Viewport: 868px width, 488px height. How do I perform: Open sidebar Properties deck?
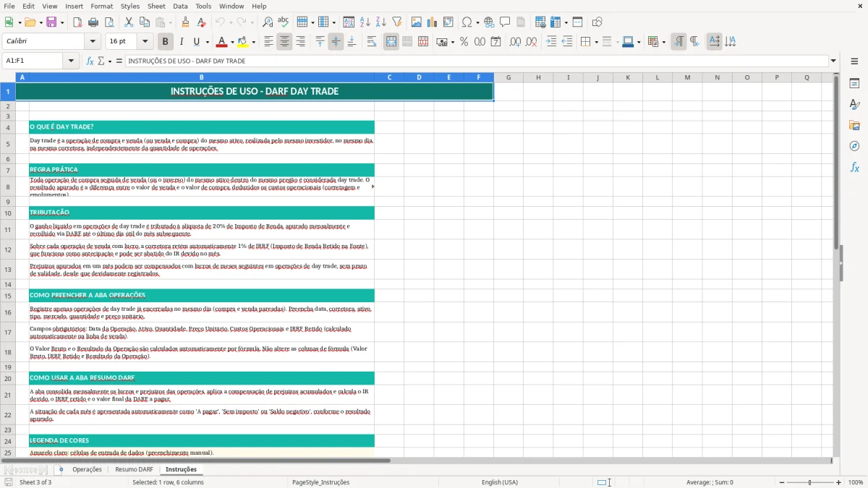tap(854, 83)
